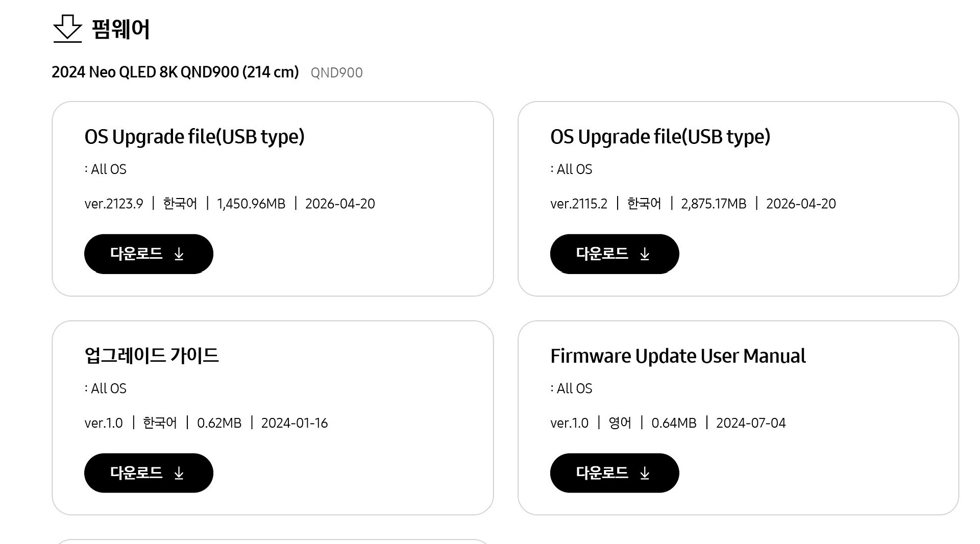This screenshot has height=544, width=980.
Task: Click the 영어 language label
Action: [620, 423]
